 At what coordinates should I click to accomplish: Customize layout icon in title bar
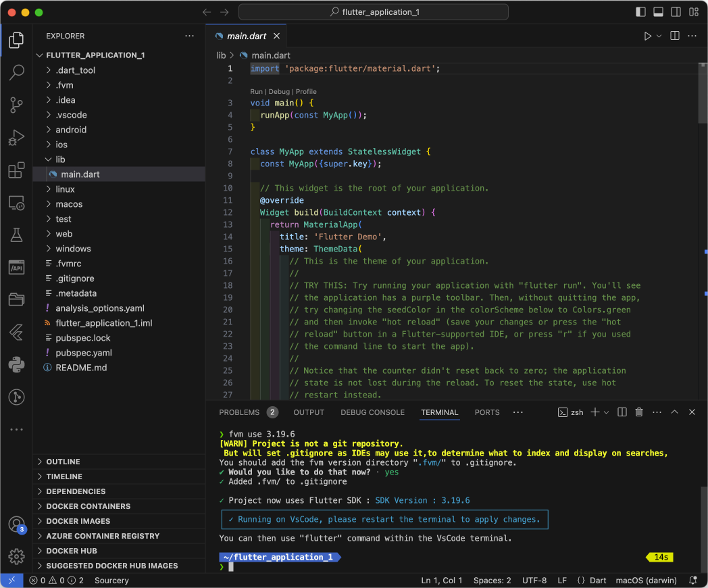click(694, 12)
